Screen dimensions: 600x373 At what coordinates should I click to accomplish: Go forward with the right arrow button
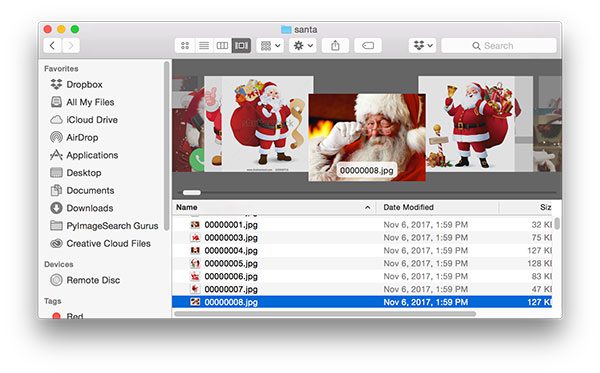71,46
